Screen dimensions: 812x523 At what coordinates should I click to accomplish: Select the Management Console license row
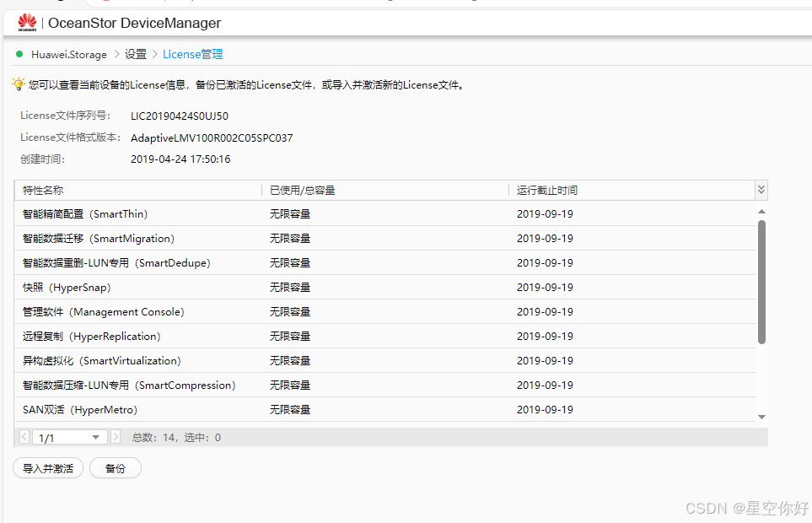point(384,312)
